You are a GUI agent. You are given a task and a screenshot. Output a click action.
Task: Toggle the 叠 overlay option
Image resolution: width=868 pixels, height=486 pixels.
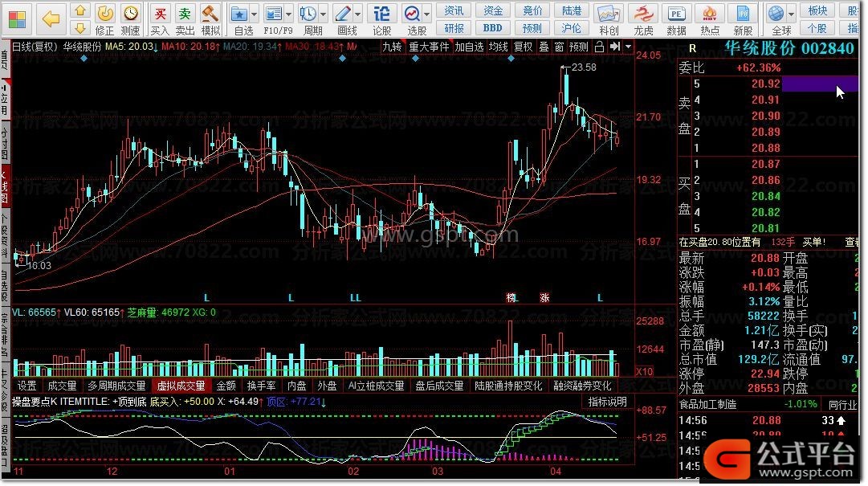click(544, 47)
